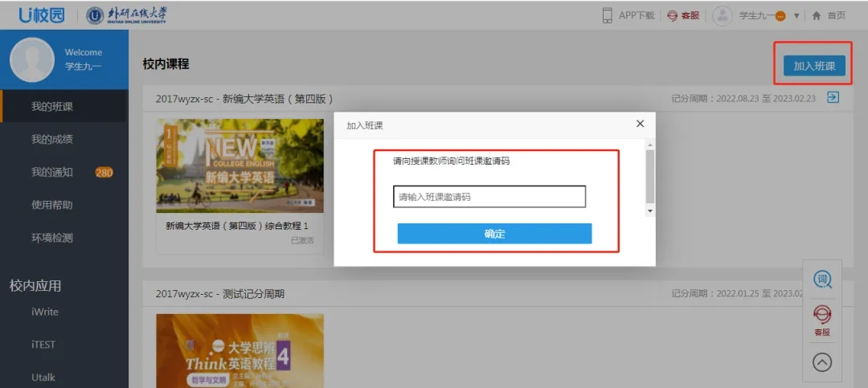Screen dimensions: 868x388
Task: Click the 已激活 status label
Action: [x=302, y=240]
